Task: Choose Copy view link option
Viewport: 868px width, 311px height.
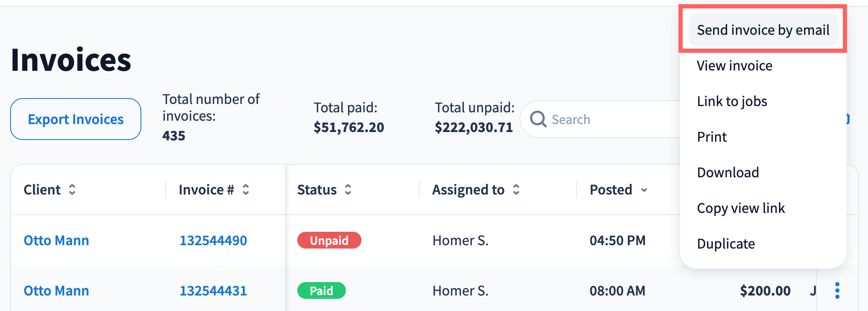Action: [741, 208]
